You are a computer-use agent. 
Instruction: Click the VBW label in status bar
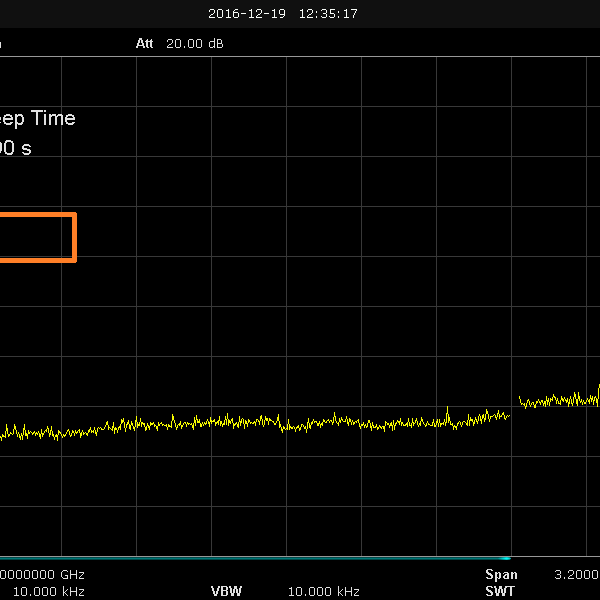point(226,591)
